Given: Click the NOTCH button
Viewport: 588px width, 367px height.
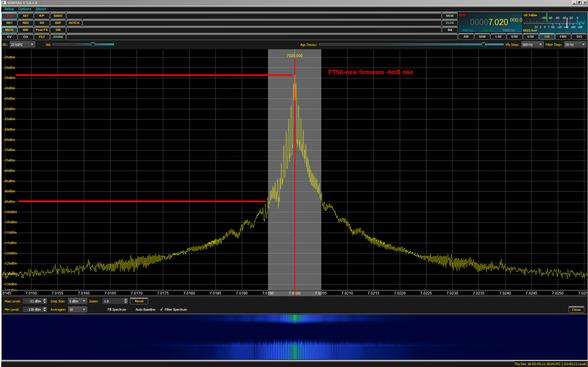Looking at the screenshot, I should 74,23.
